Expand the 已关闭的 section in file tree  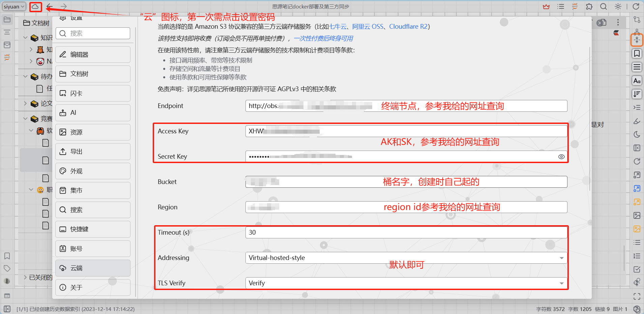point(25,277)
